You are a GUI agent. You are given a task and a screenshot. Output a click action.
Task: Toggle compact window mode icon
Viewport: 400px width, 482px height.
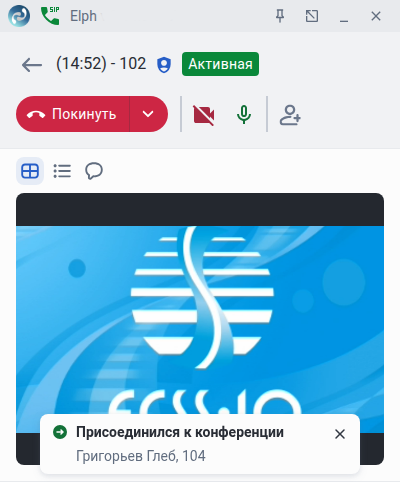click(312, 16)
